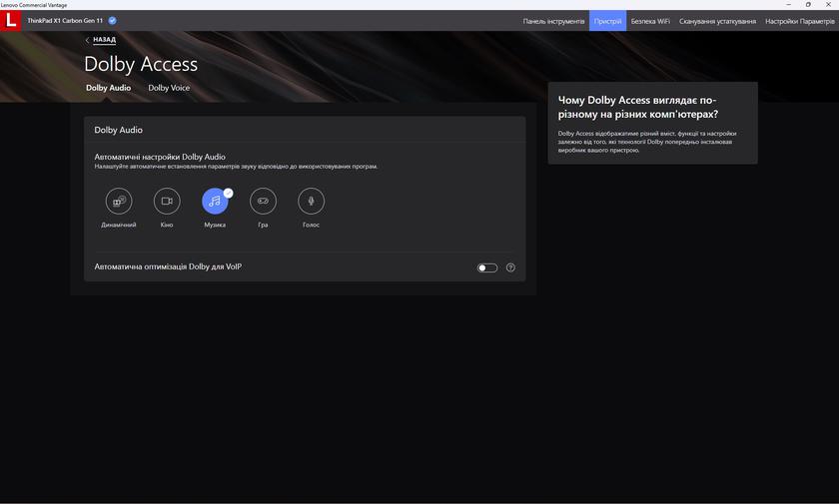Choose the Music (Музика) note icon
Image resolution: width=839 pixels, height=504 pixels.
point(215,201)
